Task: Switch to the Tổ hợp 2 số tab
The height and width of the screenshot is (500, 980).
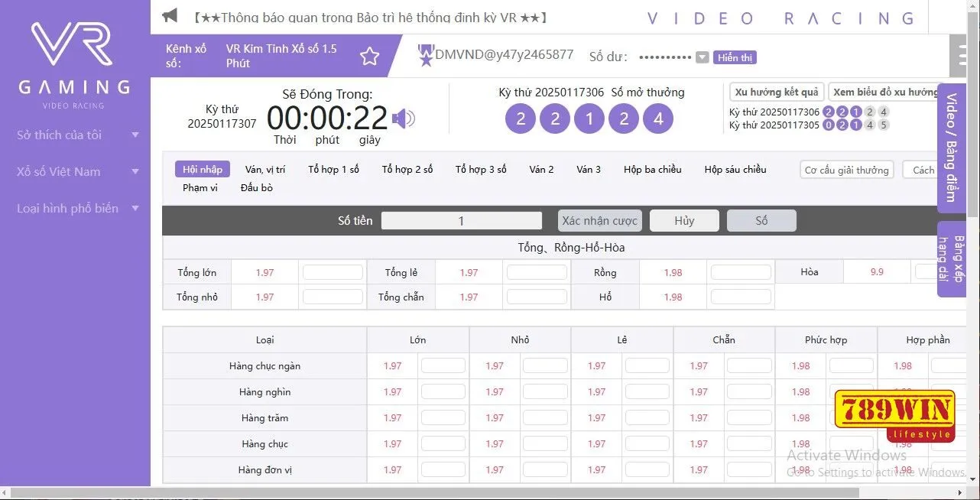Action: click(406, 169)
